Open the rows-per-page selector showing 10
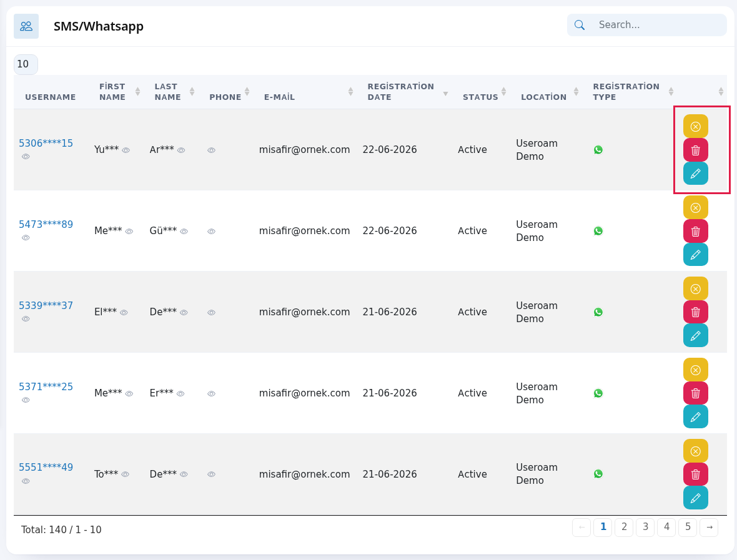737x560 pixels. point(26,64)
